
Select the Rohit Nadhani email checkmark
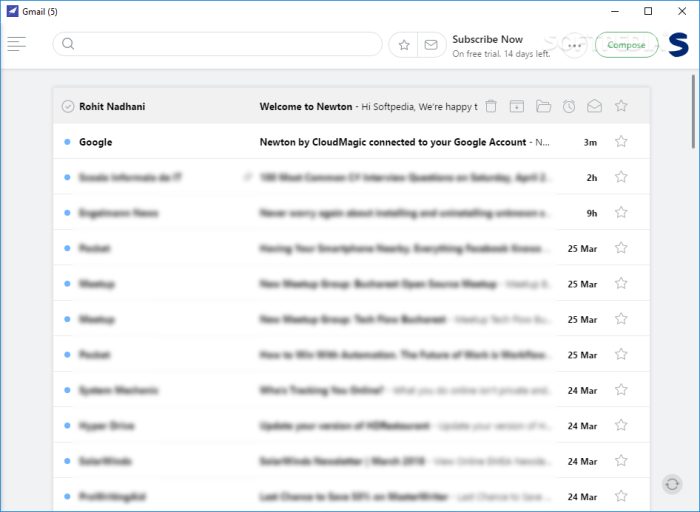click(68, 107)
